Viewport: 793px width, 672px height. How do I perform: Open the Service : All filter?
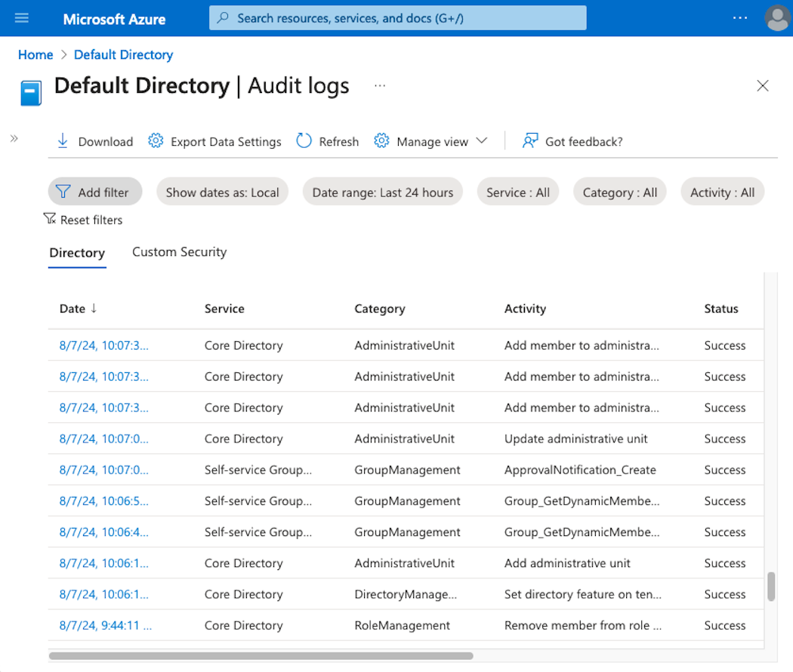(x=518, y=192)
